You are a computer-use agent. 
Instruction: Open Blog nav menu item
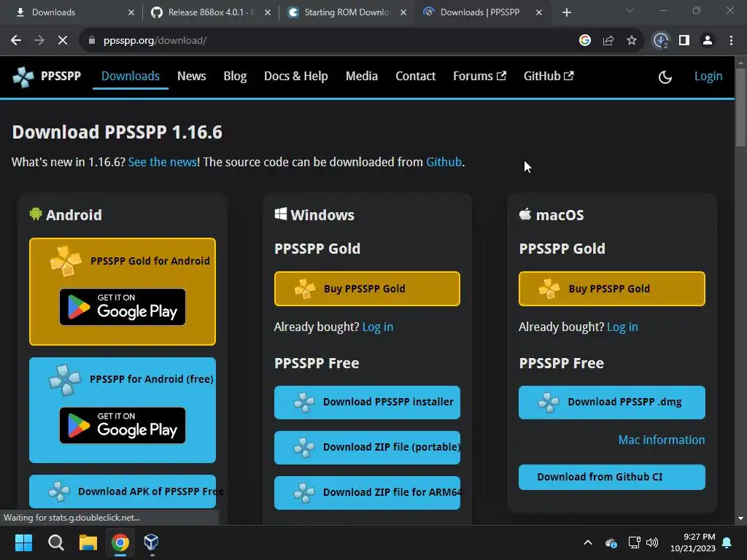click(235, 76)
